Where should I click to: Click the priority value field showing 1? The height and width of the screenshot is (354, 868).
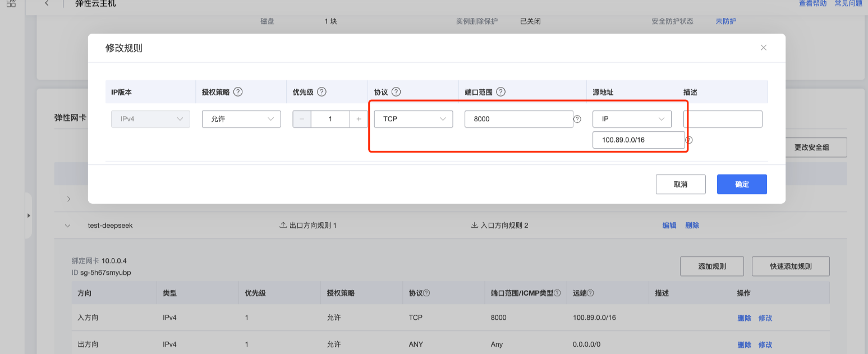click(330, 119)
